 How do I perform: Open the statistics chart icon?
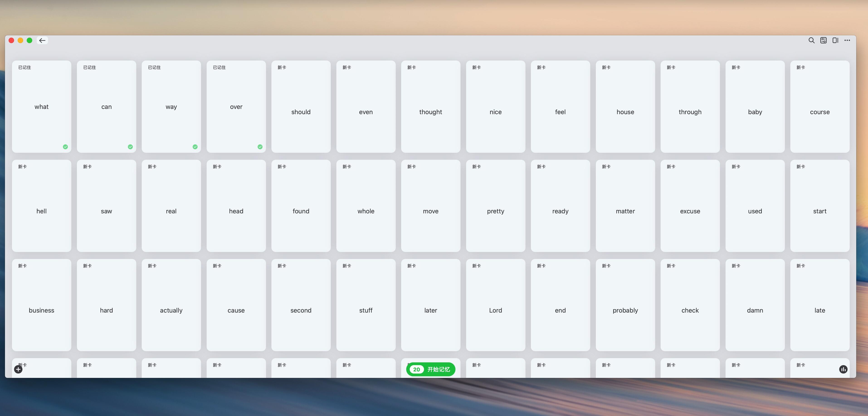[x=843, y=370]
